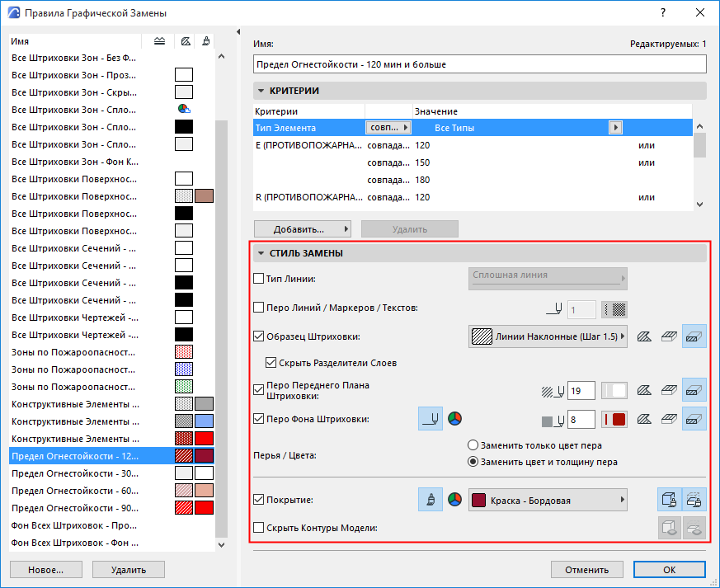The width and height of the screenshot is (720, 588).
Task: Select rule Предел Огнестойкости - 60...
Action: click(x=111, y=491)
